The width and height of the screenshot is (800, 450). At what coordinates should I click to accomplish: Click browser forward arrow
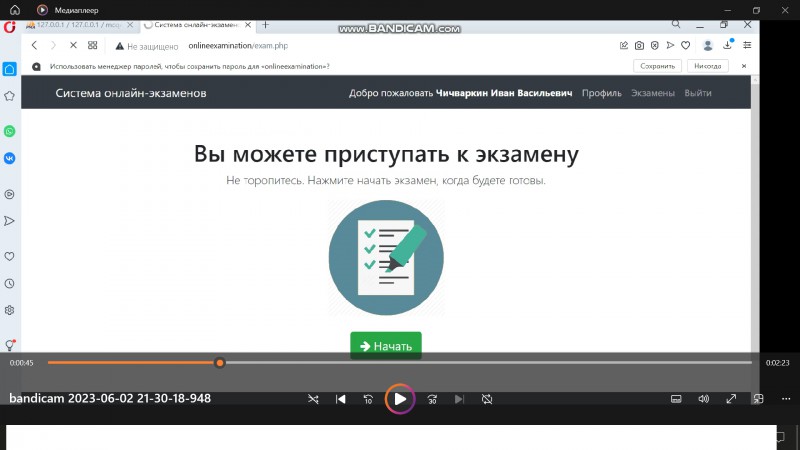tap(53, 45)
